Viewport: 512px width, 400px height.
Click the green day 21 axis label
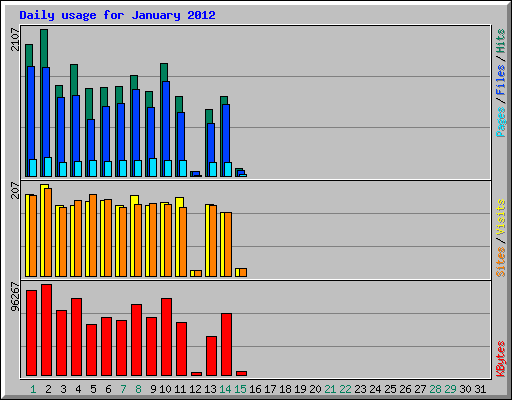coord(330,389)
